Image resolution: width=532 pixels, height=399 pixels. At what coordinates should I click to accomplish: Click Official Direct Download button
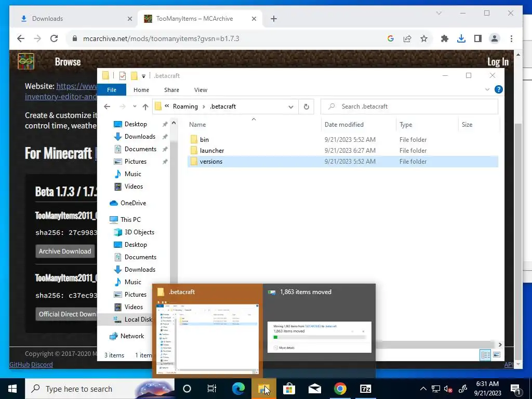66,314
